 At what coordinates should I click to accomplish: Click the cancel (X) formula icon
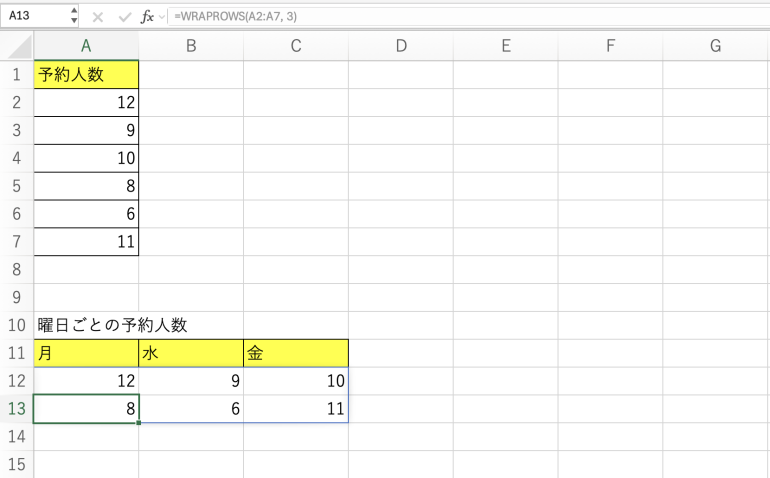tap(98, 16)
